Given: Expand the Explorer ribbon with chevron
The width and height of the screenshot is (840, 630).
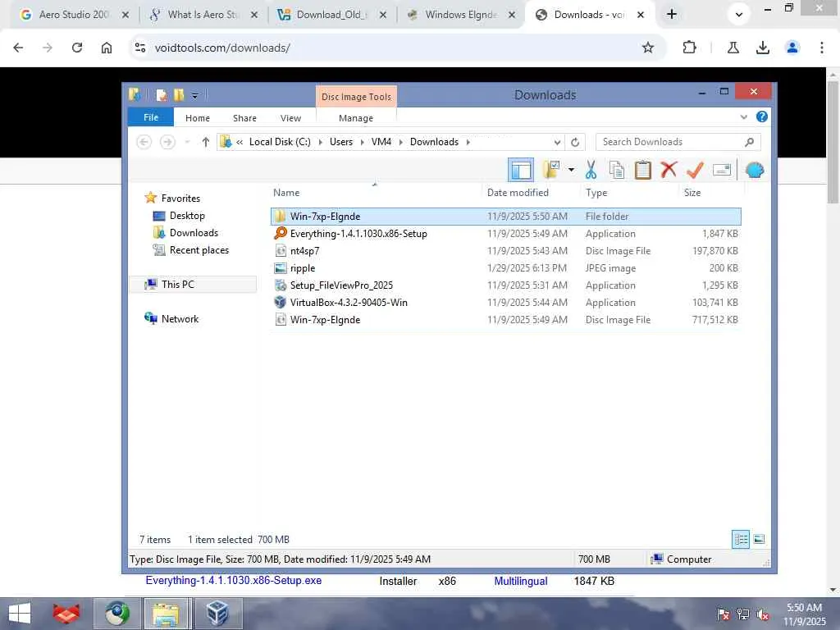Looking at the screenshot, I should [743, 116].
